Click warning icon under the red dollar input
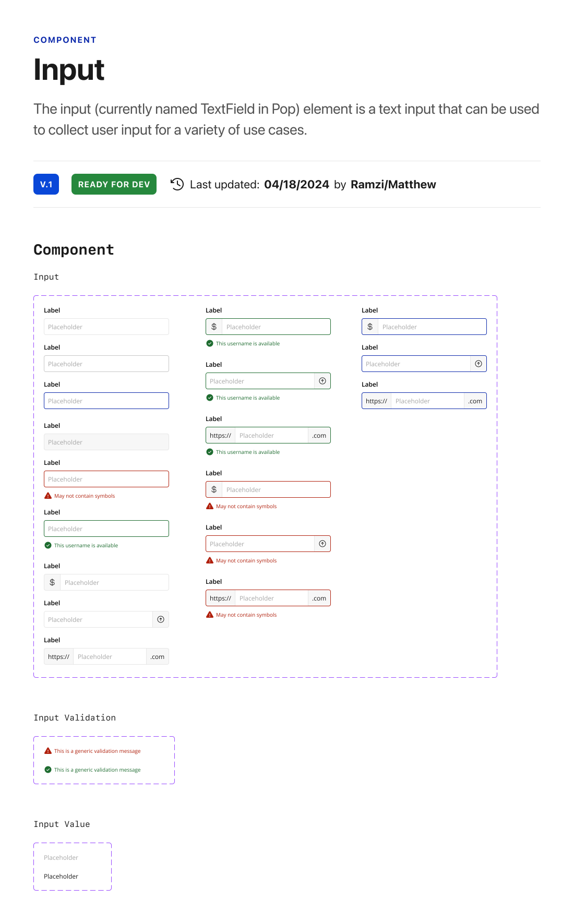The width and height of the screenshot is (574, 924). pos(210,506)
